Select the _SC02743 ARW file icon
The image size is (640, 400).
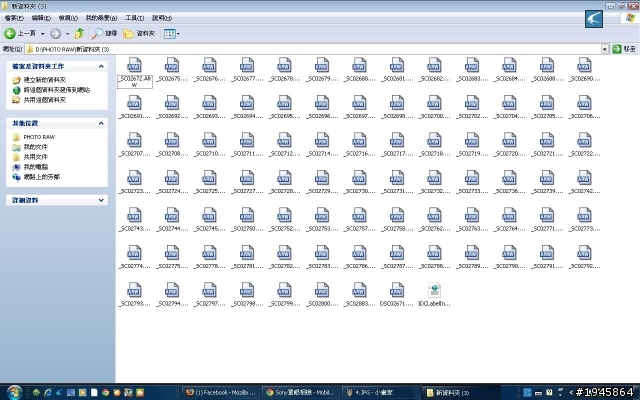134,216
